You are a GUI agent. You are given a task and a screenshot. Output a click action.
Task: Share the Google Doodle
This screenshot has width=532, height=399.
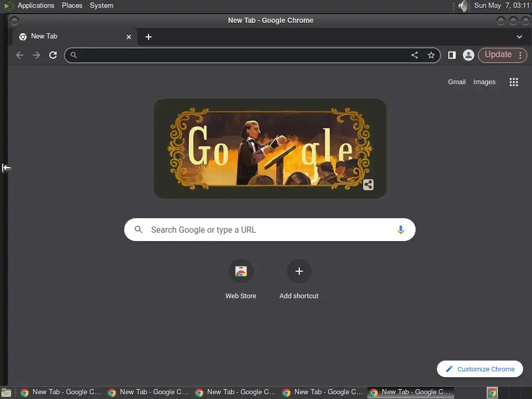pyautogui.click(x=368, y=184)
